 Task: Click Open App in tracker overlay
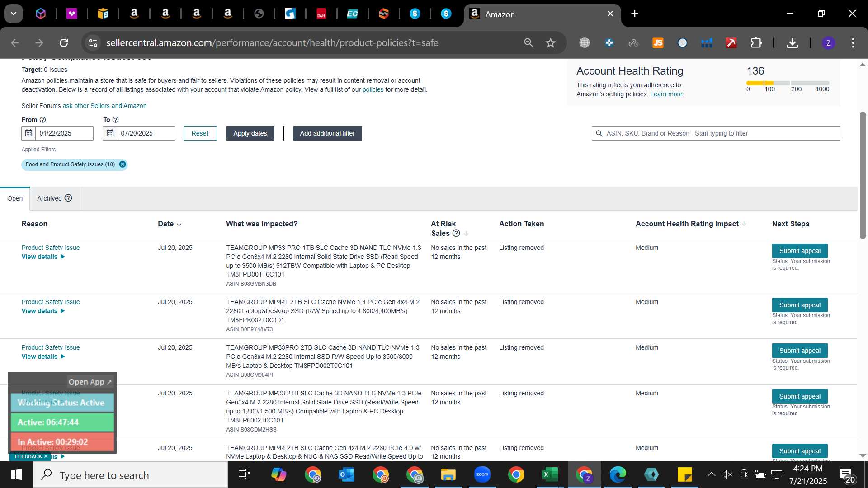[x=90, y=382]
